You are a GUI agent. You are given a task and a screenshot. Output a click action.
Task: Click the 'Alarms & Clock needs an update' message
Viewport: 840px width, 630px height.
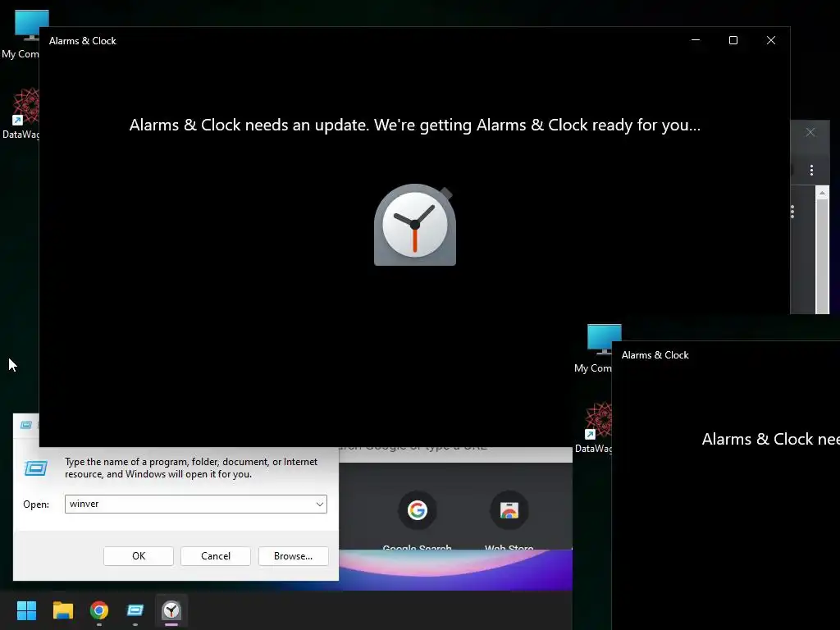click(414, 125)
